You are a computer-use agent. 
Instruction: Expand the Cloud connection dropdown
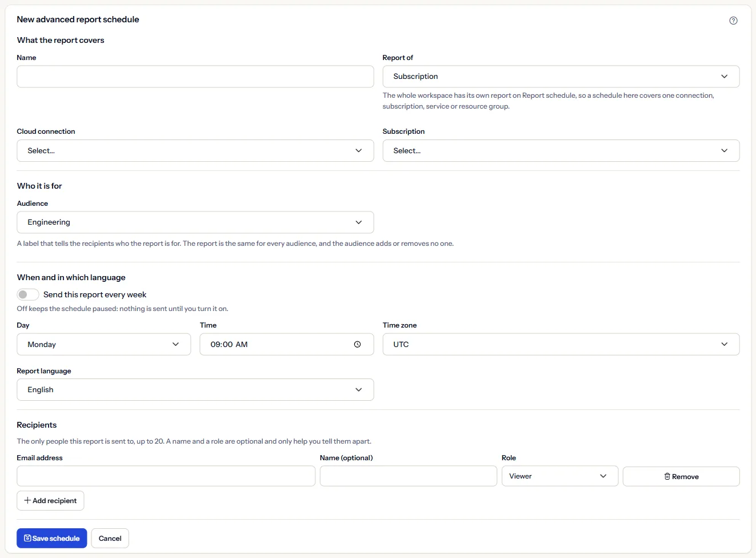tap(195, 151)
